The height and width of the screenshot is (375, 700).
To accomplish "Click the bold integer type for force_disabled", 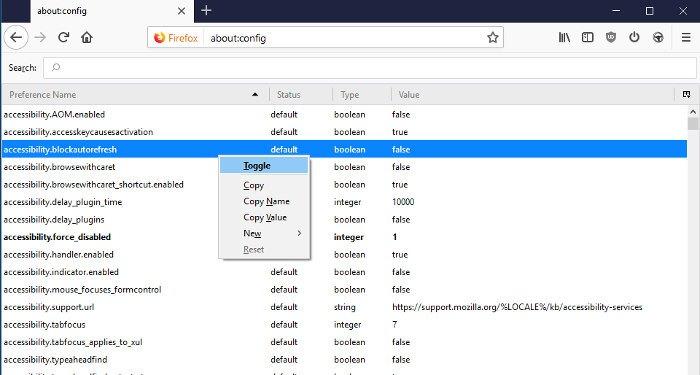I will [349, 237].
